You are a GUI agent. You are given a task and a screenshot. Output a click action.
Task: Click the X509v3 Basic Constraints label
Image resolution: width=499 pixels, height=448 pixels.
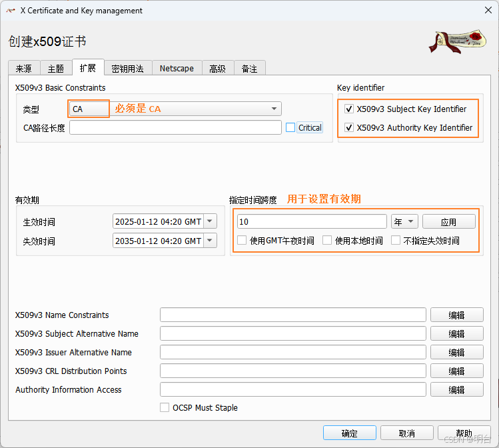61,88
